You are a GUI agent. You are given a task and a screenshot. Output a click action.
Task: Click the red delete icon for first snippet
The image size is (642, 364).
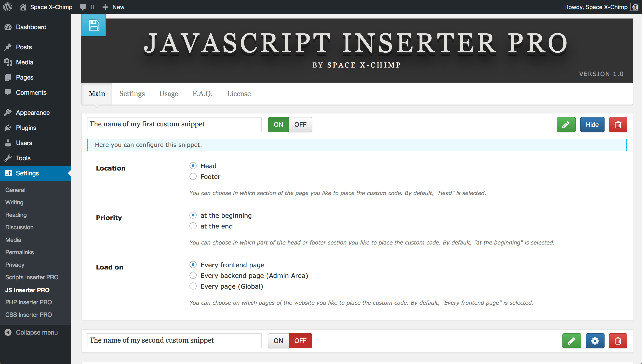618,124
